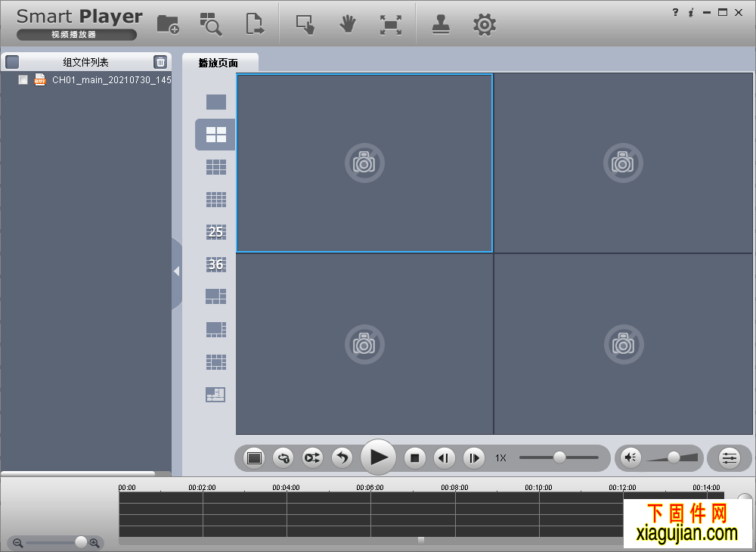Mute audio with the speaker icon
The width and height of the screenshot is (756, 552).
631,457
